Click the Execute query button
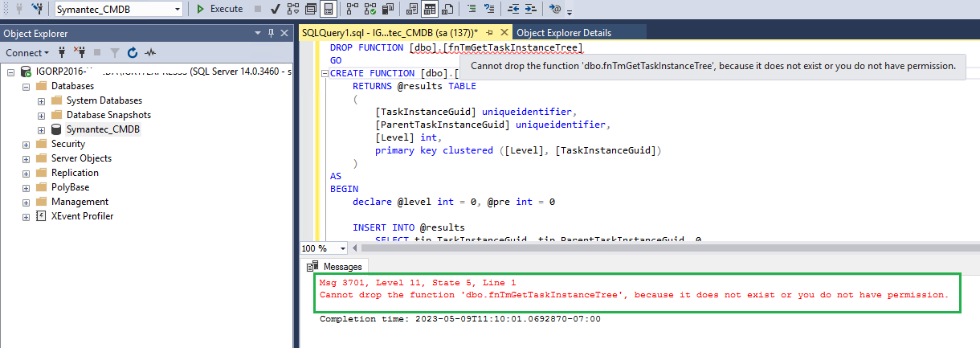The width and height of the screenshot is (980, 348). pyautogui.click(x=220, y=9)
